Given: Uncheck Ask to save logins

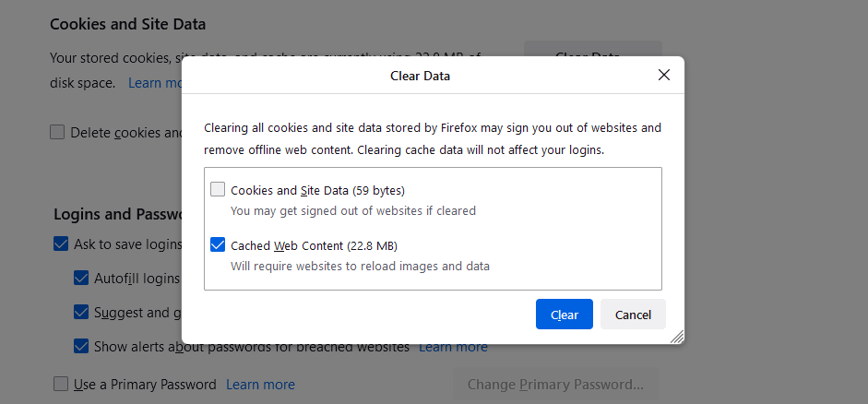Looking at the screenshot, I should 61,244.
